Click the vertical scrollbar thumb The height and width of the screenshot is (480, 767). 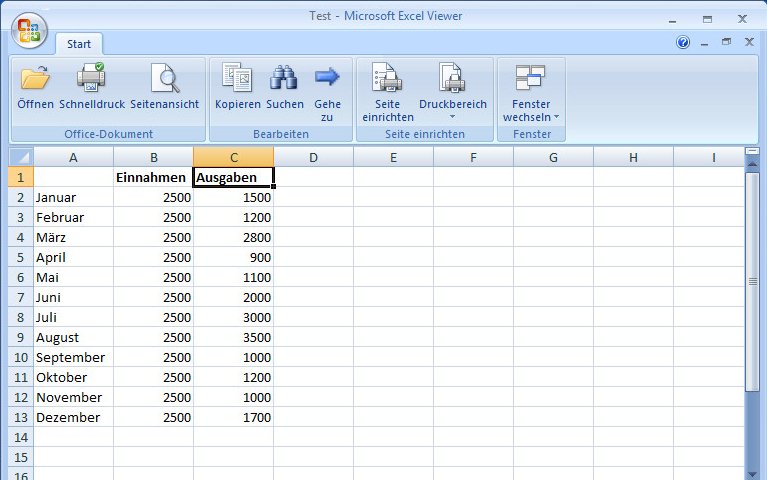point(753,280)
